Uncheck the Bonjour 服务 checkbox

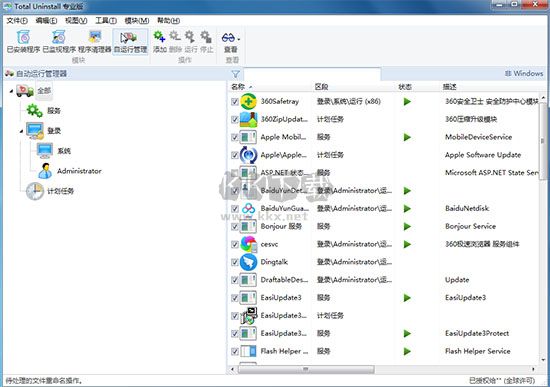235,227
